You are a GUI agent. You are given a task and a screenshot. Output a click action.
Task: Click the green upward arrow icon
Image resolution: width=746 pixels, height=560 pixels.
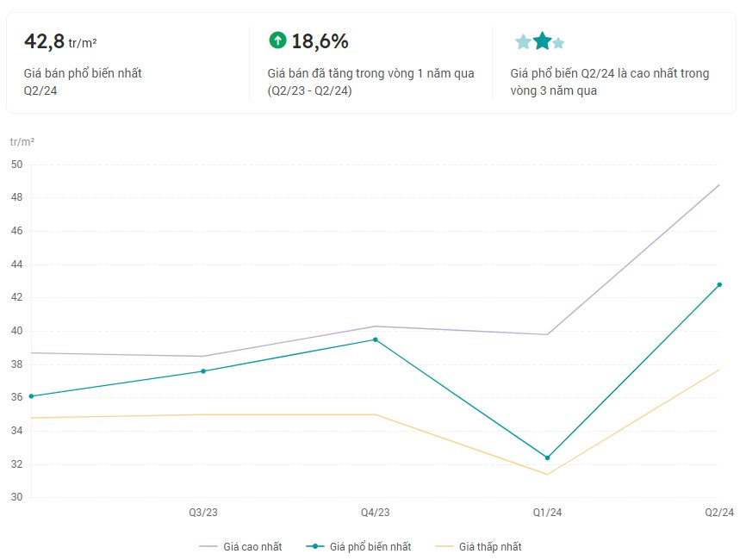click(277, 40)
